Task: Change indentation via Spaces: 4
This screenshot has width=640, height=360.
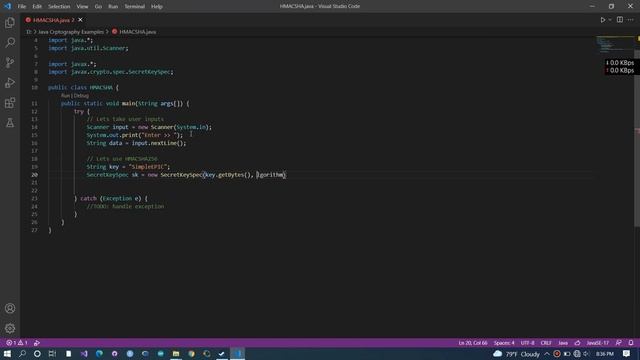Action: click(x=504, y=343)
